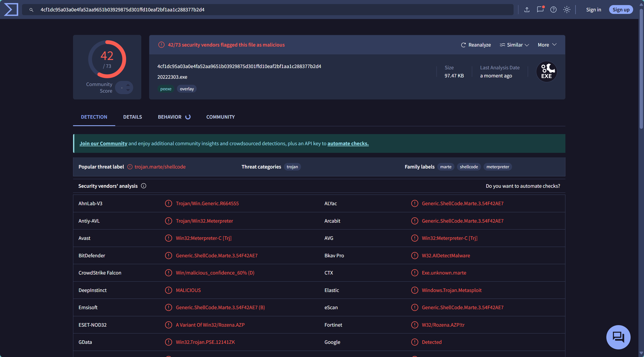Click the page vertical scrollbar thumb
Viewport: 644px width, 357px height.
pyautogui.click(x=641, y=69)
